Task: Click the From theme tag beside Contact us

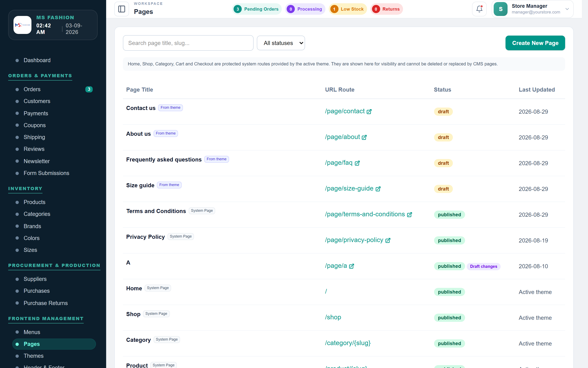Action: click(x=170, y=108)
